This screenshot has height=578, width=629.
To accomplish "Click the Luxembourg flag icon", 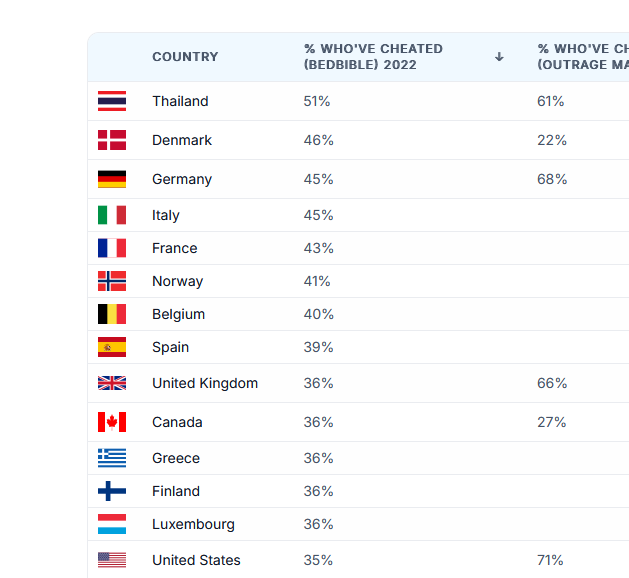I will (112, 524).
